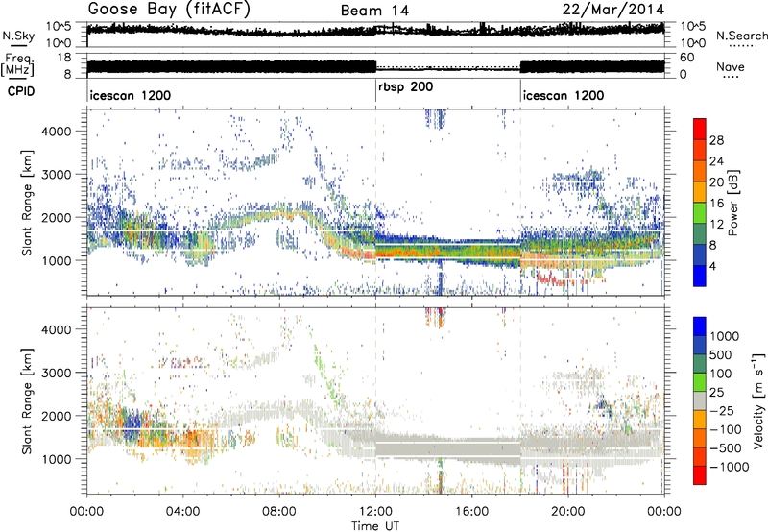Click the "100" tick on Velocity color bar
The height and width of the screenshot is (532, 768).
click(x=721, y=374)
